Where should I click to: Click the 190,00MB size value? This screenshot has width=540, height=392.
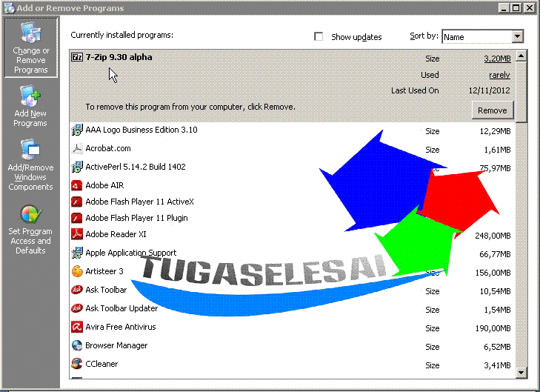[493, 328]
